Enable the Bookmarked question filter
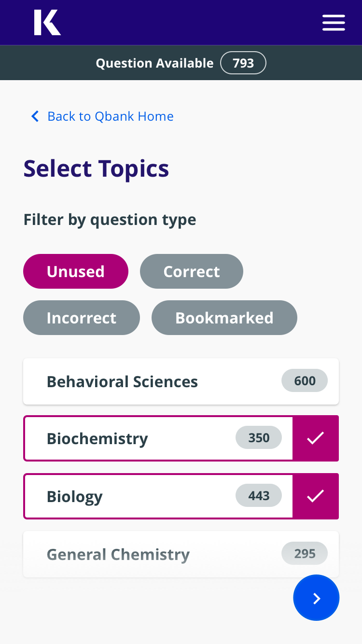The height and width of the screenshot is (644, 362). [224, 318]
